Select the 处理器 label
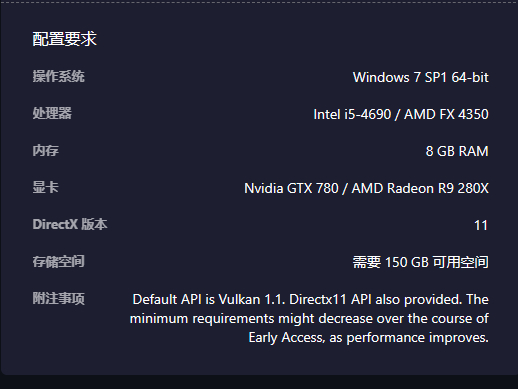The image size is (518, 389). tap(52, 113)
